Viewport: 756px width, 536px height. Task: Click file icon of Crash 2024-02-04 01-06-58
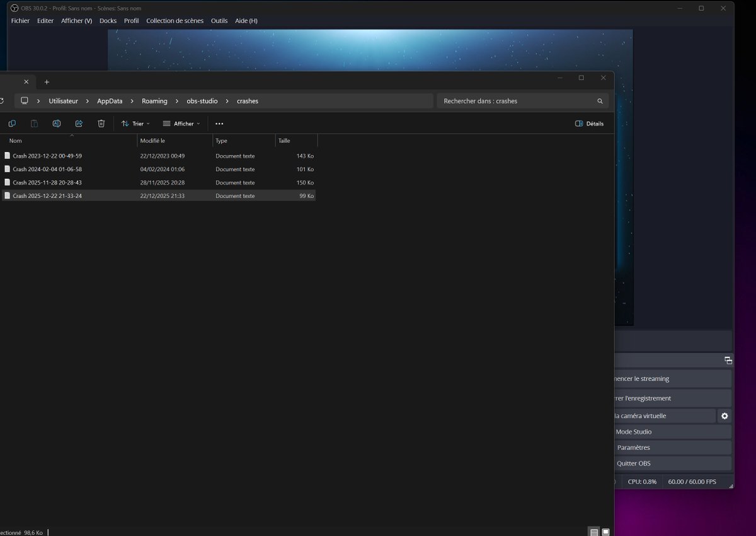point(8,169)
